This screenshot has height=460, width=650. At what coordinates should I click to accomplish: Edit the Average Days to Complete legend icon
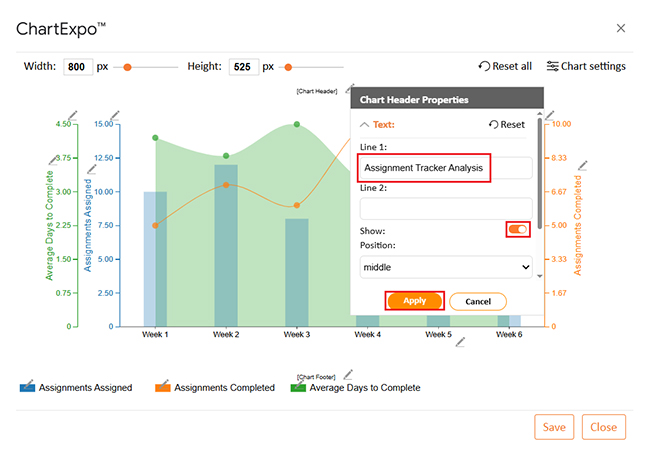298,386
